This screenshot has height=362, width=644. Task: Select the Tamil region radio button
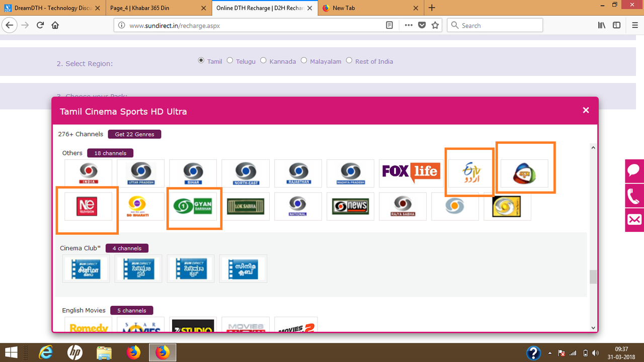point(201,60)
